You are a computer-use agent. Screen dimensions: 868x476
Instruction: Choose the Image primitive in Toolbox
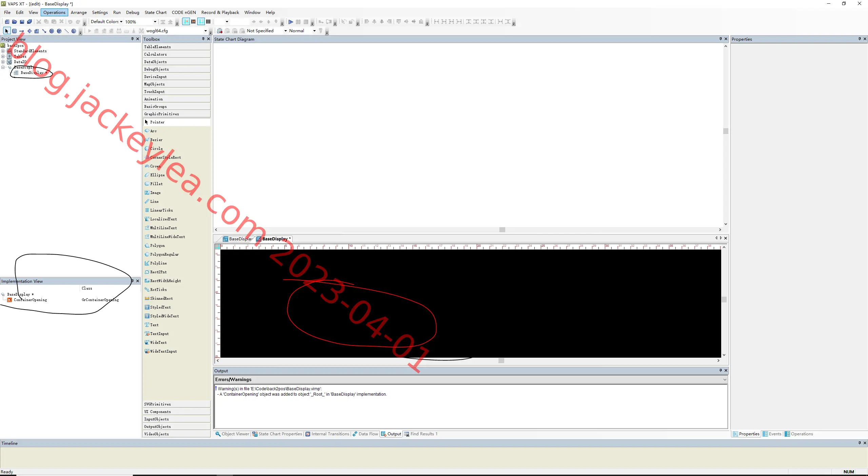coord(155,193)
